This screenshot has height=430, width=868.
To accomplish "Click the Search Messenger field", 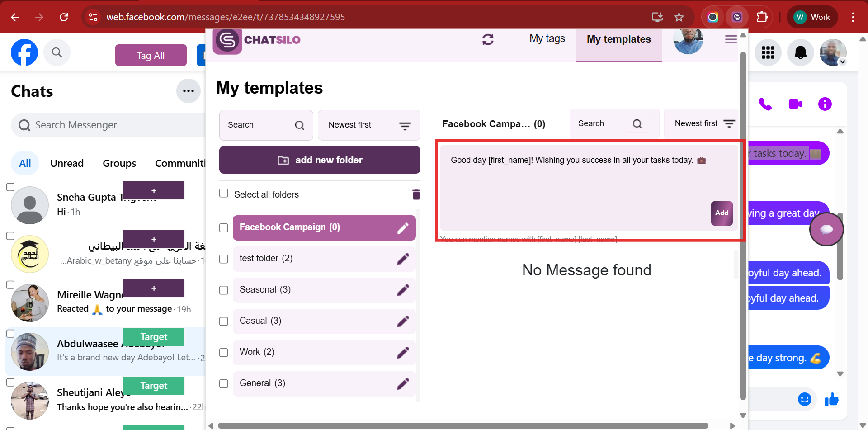I will [108, 125].
